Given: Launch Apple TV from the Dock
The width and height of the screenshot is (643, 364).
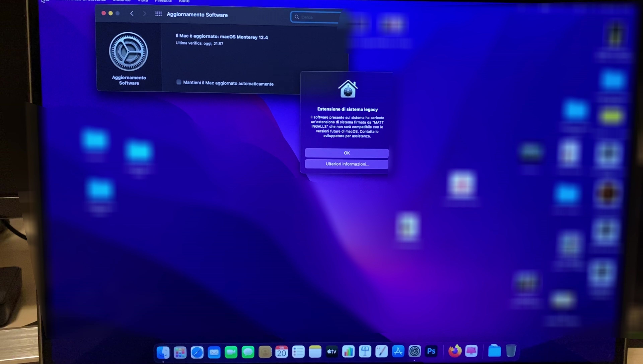Looking at the screenshot, I should point(332,352).
